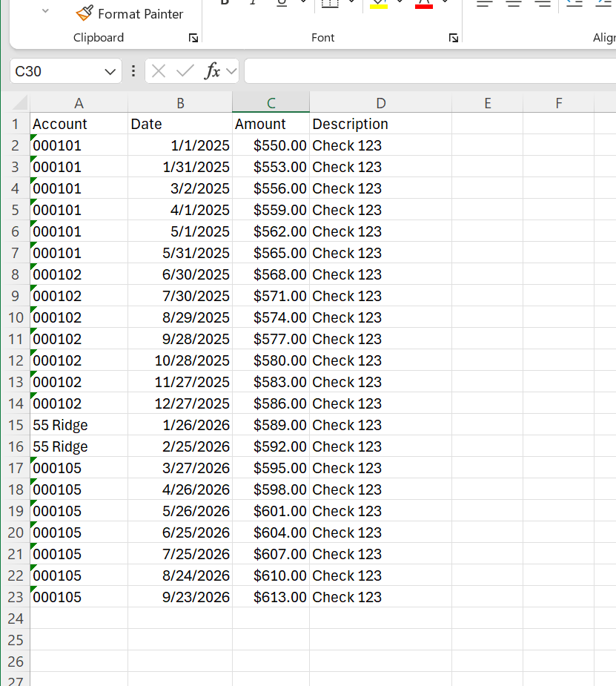Click the Date header cell
The height and width of the screenshot is (686, 616).
tap(180, 124)
